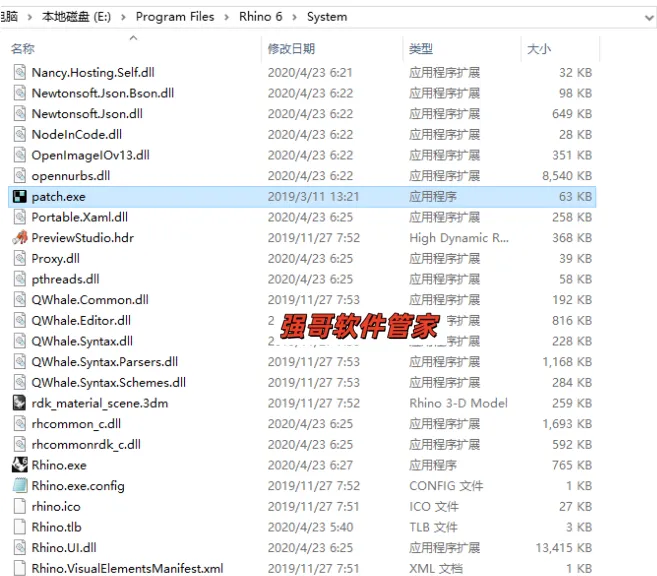Image resolution: width=657 pixels, height=576 pixels.
Task: Select the file name Rhino.exe
Action: (59, 465)
